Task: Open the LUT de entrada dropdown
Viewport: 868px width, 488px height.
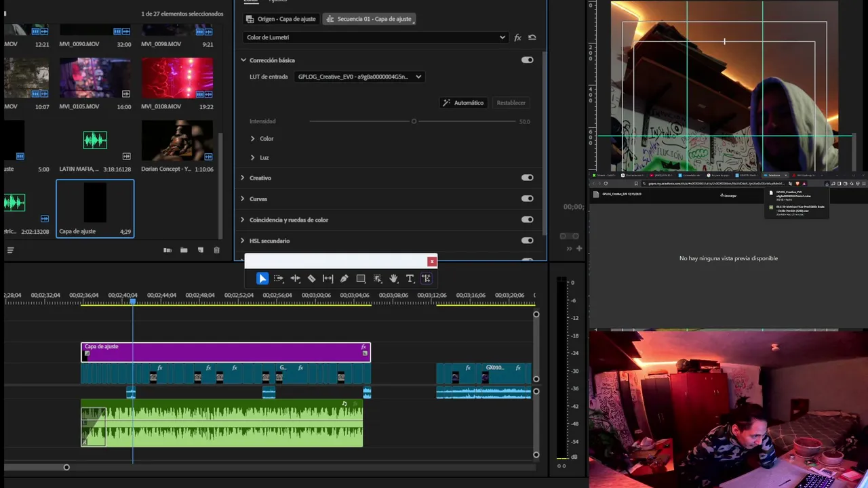Action: [359, 77]
